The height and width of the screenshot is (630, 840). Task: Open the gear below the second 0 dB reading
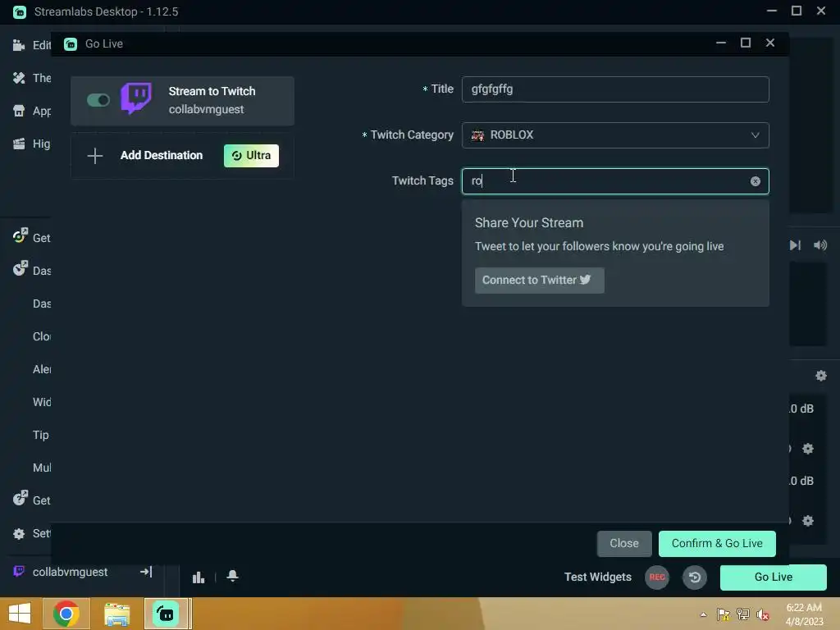point(808,521)
